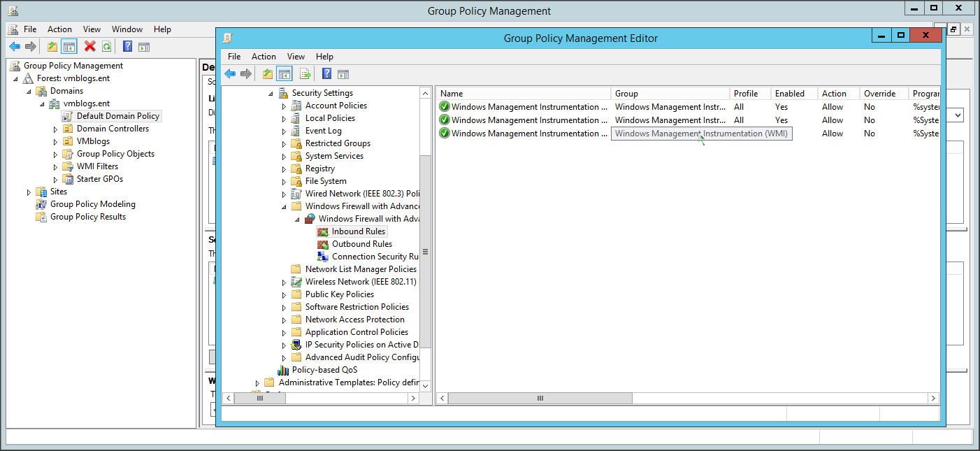The height and width of the screenshot is (451, 980).
Task: Select the Connection Security Rules icon
Action: [323, 257]
